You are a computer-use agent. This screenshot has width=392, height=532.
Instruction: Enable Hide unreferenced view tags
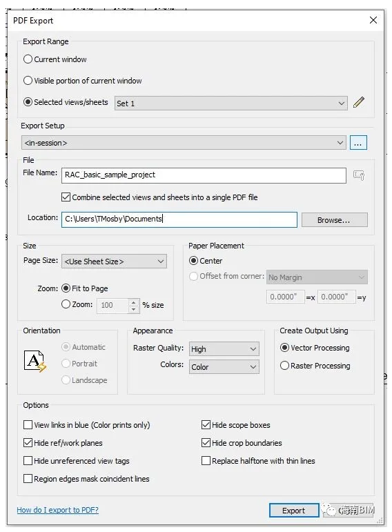28,461
